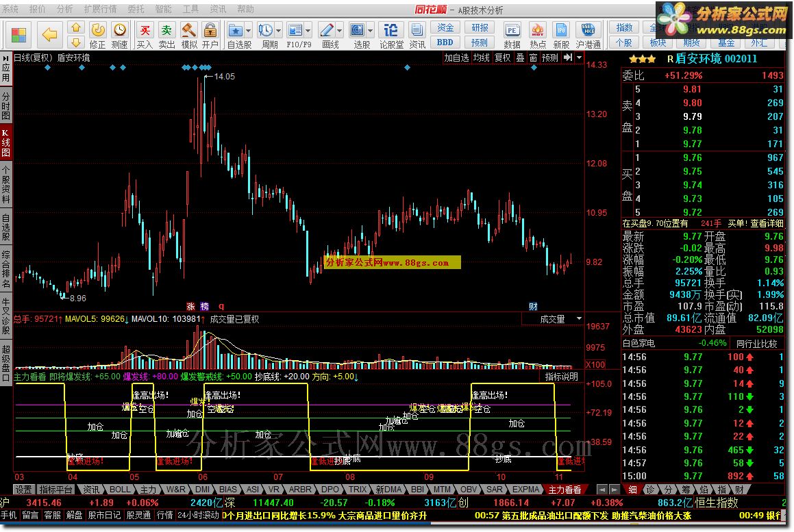The width and height of the screenshot is (794, 532).
Task: Open chart toolbar dropdown arrow beside skip button
Action: click(x=580, y=58)
